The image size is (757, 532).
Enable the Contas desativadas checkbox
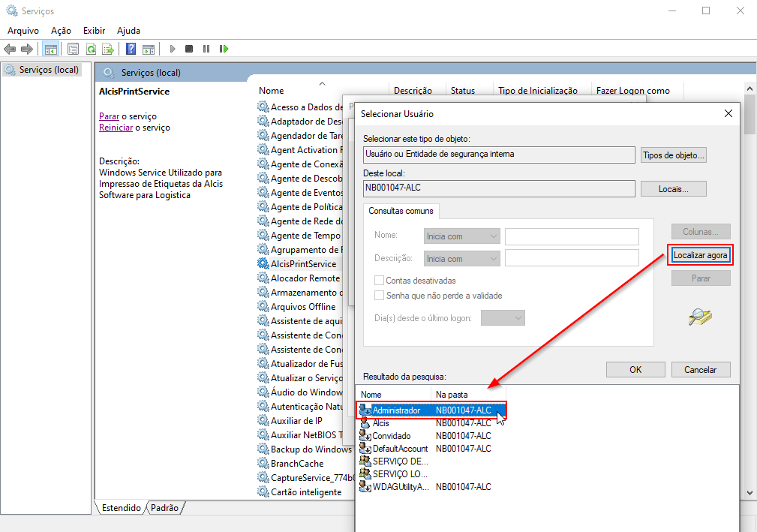(x=380, y=281)
